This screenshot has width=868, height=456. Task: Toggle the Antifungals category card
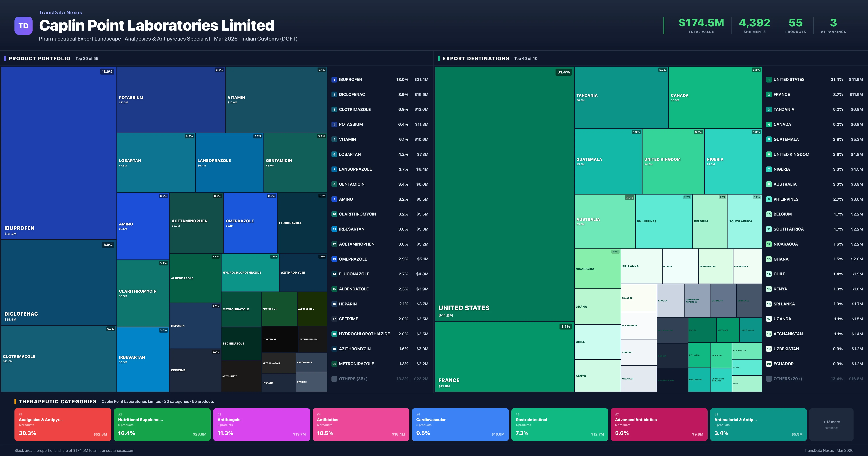(261, 424)
